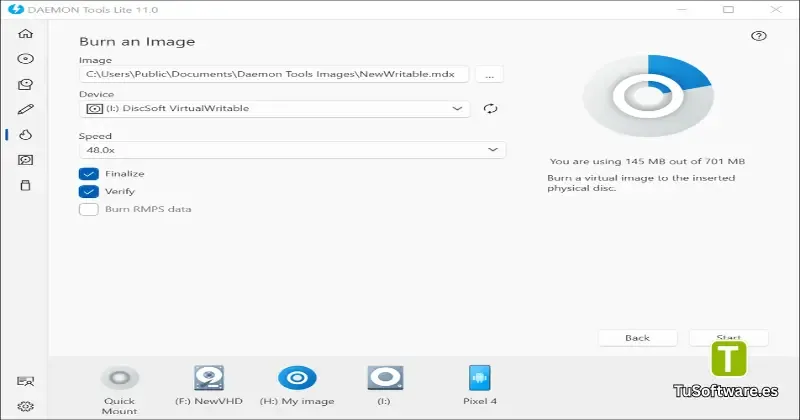Open the license/account icon in the lower sidebar
Screen dimensions: 800x420
pyautogui.click(x=26, y=381)
